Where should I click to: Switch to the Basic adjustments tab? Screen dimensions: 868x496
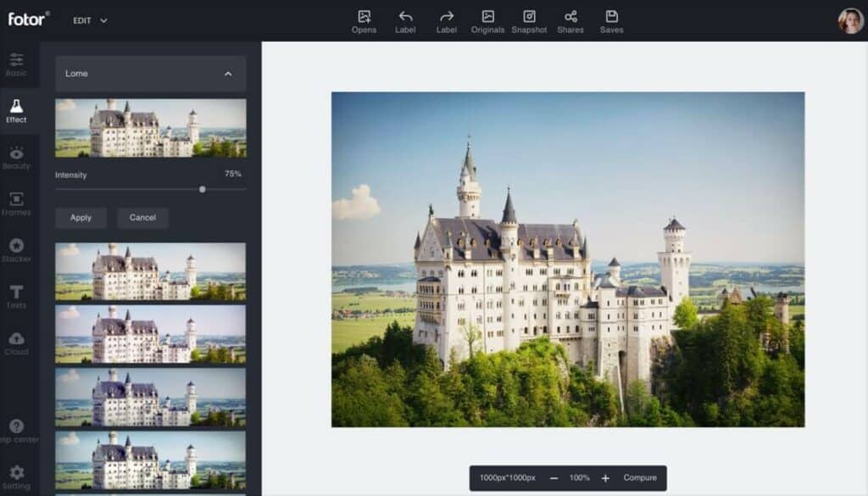17,64
